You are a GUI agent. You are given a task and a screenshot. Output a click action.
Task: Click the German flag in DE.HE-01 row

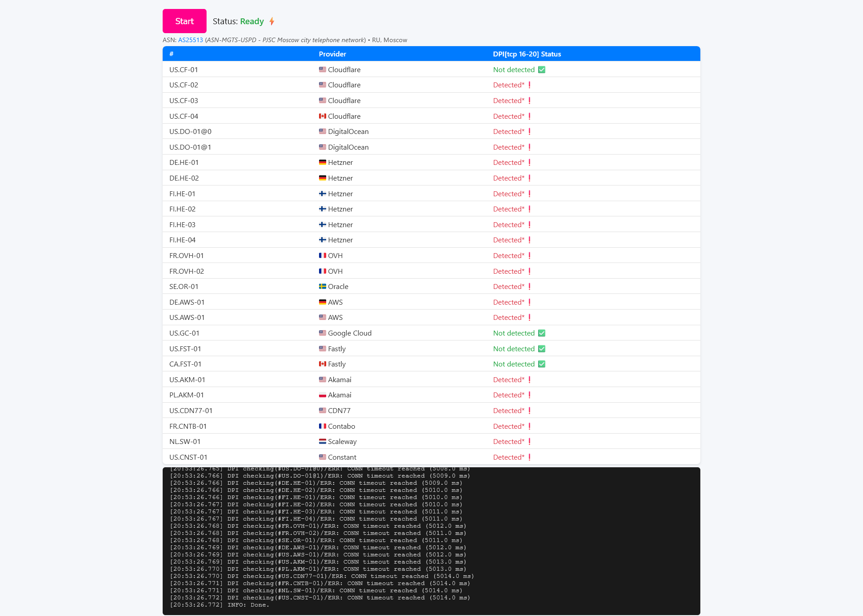(x=322, y=162)
